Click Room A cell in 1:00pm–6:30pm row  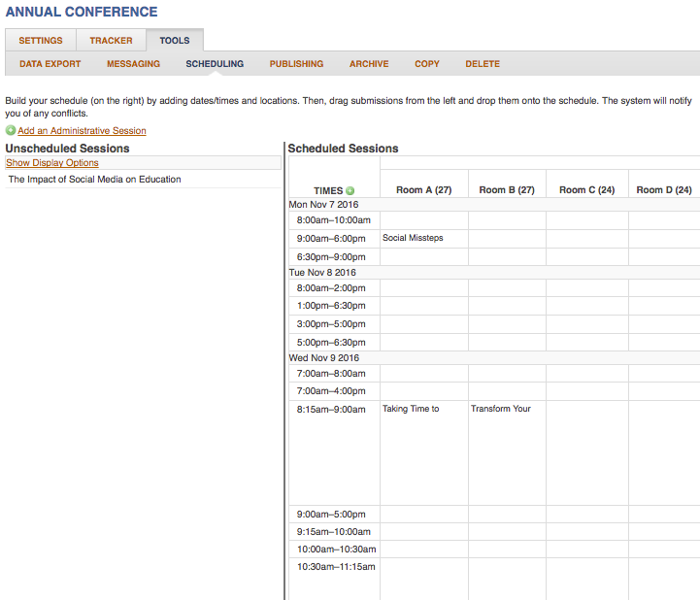(x=424, y=306)
